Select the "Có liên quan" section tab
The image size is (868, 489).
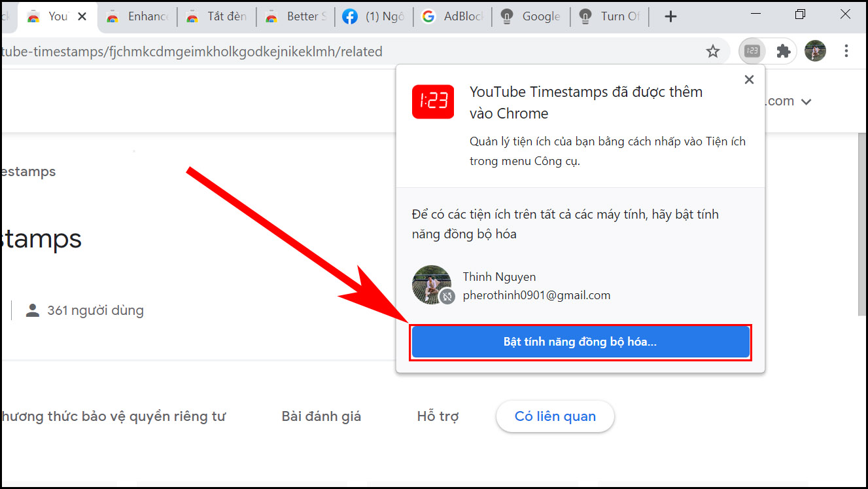coord(555,416)
